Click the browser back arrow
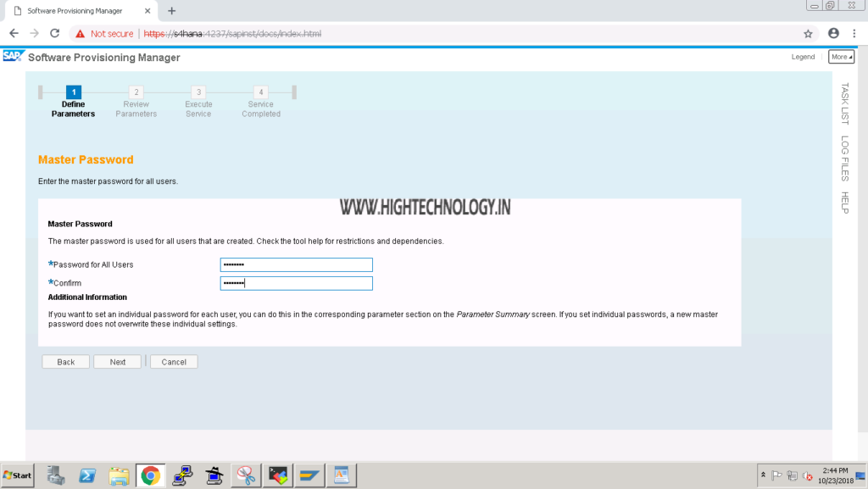 (14, 33)
